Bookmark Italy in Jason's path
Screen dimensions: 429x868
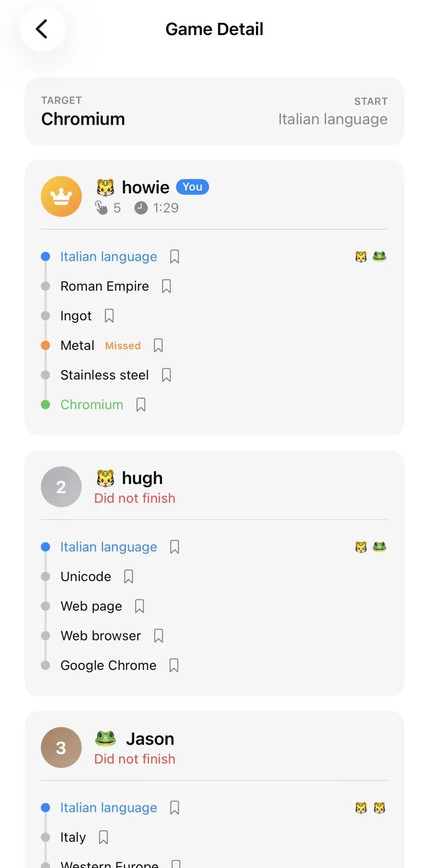103,837
